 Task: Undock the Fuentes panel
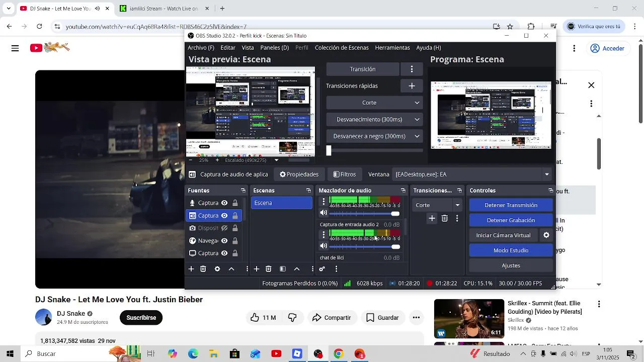coord(243,191)
